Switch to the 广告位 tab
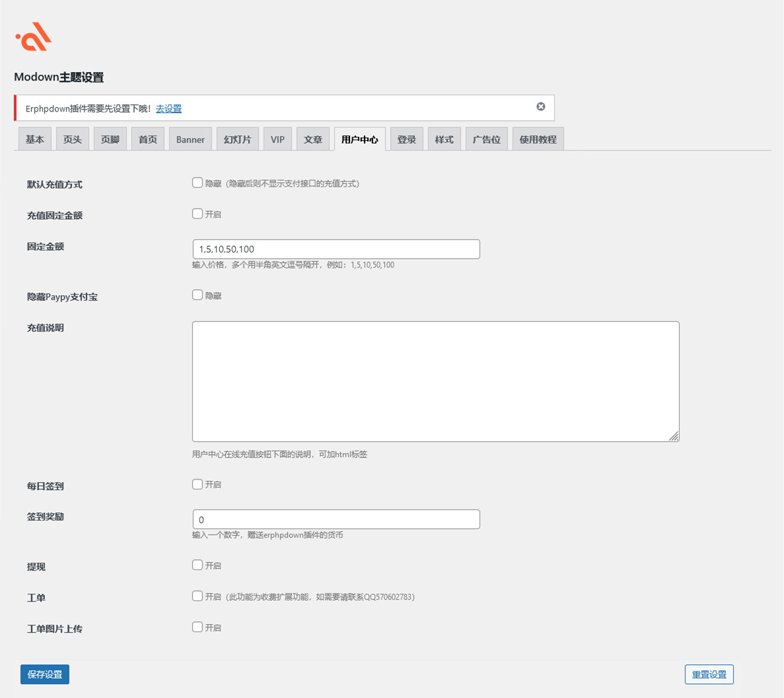Viewport: 784px width, 698px height. click(x=486, y=139)
